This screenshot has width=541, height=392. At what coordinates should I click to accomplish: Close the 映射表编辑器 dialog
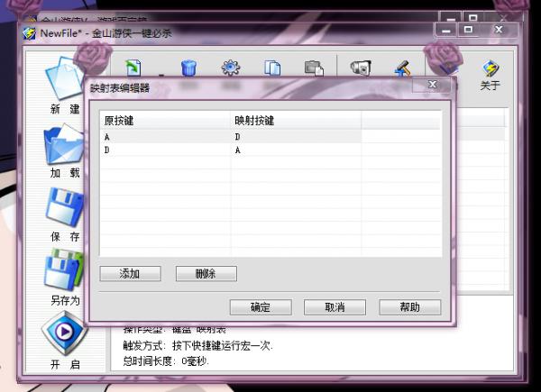point(432,85)
